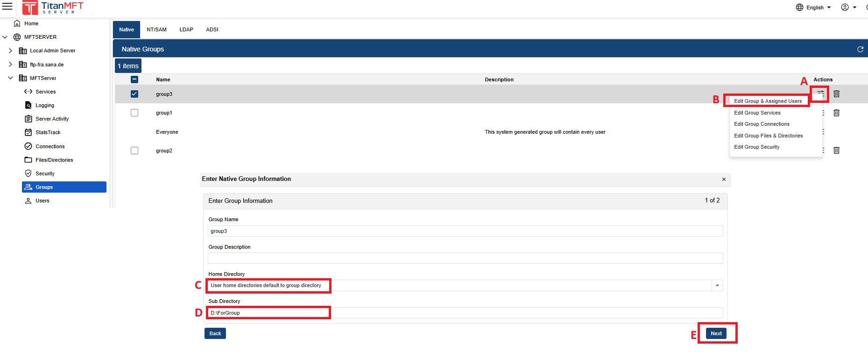Uncheck the group3 checkbox
This screenshot has width=868, height=353.
click(x=134, y=94)
